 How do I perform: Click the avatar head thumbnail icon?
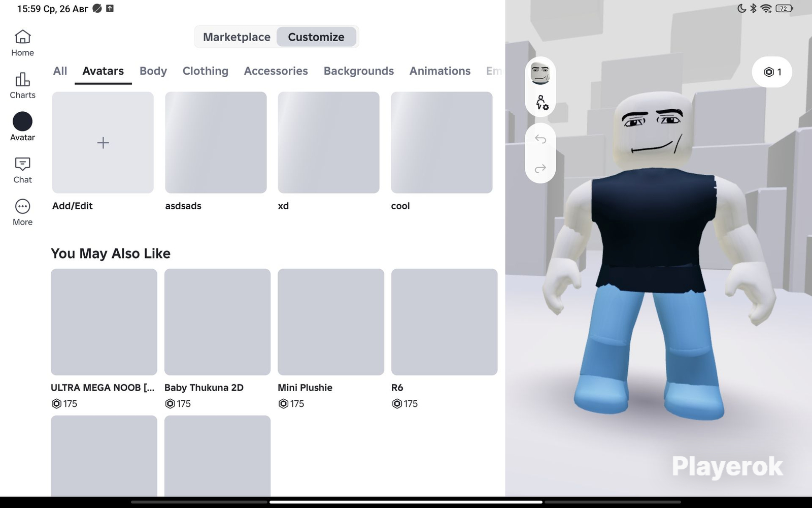pyautogui.click(x=540, y=73)
